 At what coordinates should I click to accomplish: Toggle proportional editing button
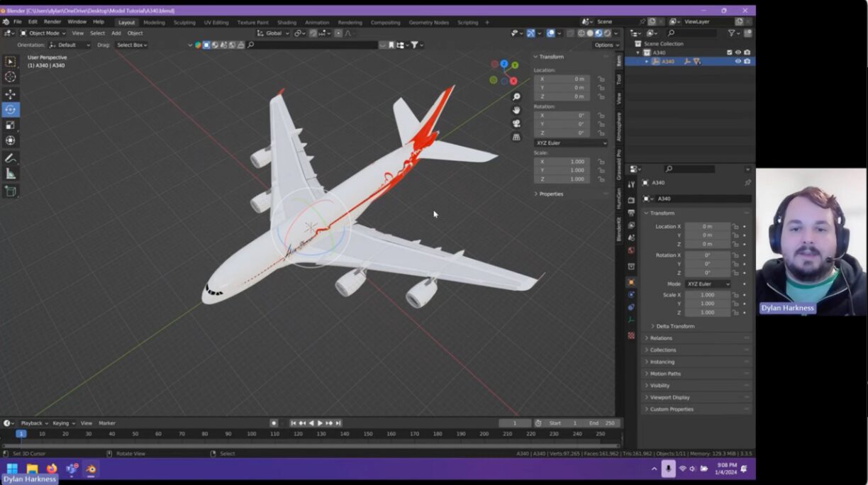pyautogui.click(x=338, y=33)
